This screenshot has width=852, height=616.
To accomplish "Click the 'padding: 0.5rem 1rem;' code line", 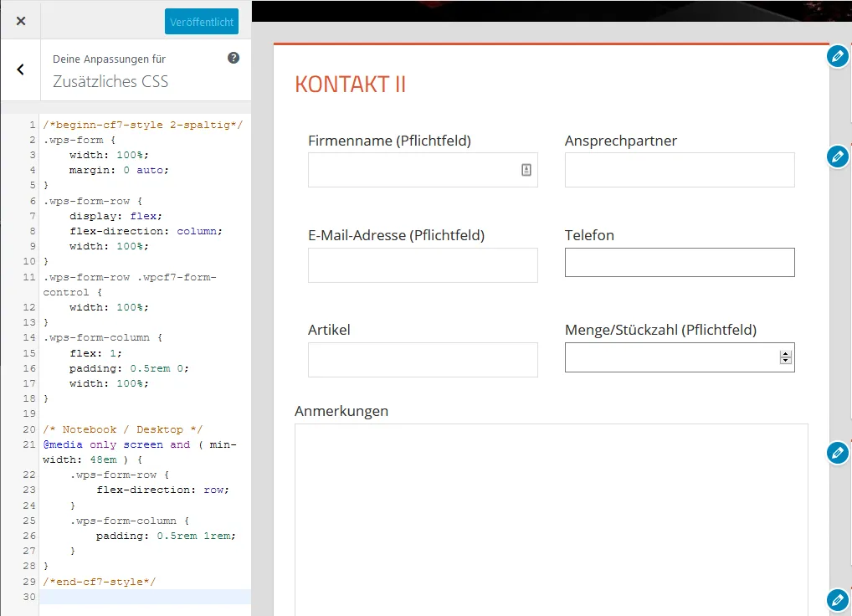I will point(167,536).
